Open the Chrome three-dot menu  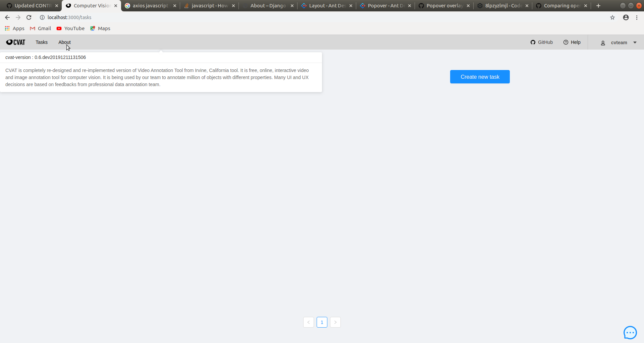[x=637, y=17]
